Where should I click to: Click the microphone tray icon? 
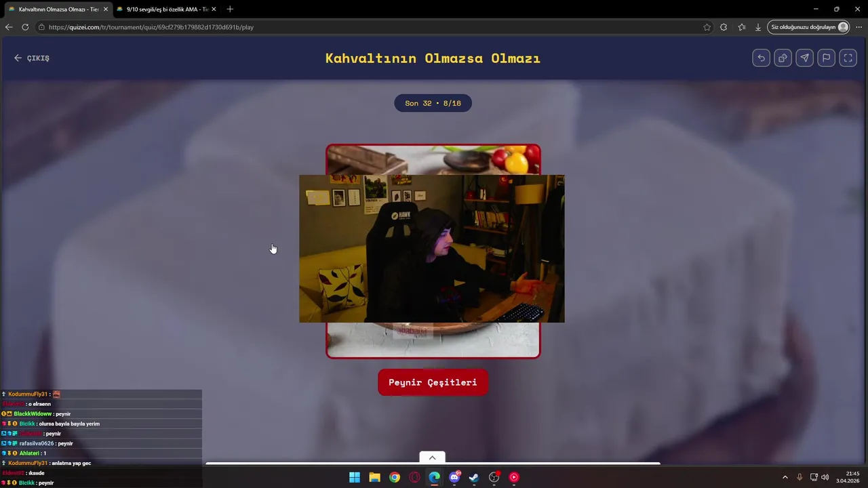click(800, 477)
